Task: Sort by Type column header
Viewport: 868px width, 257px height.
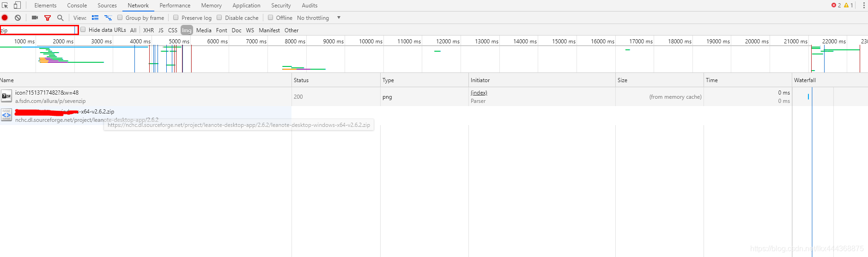Action: click(x=425, y=80)
